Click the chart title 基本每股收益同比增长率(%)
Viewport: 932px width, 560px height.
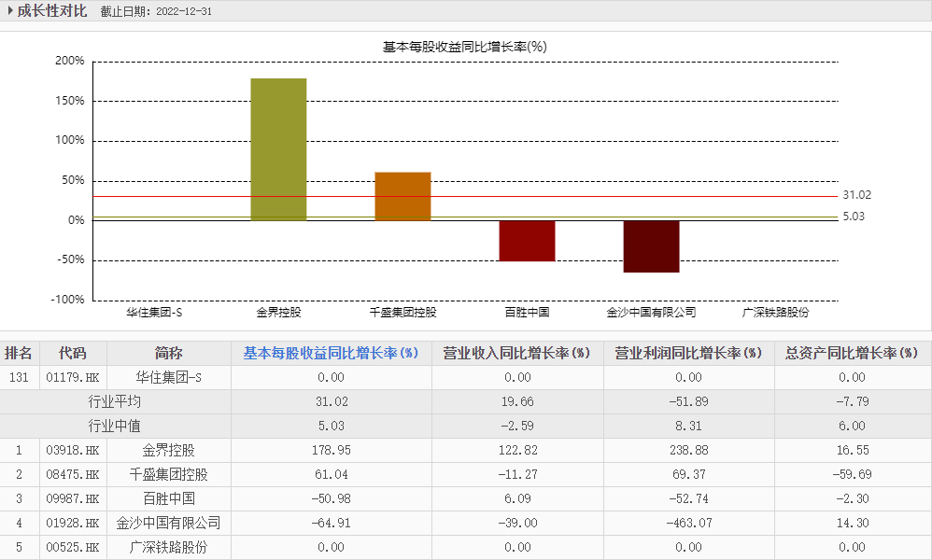[465, 47]
